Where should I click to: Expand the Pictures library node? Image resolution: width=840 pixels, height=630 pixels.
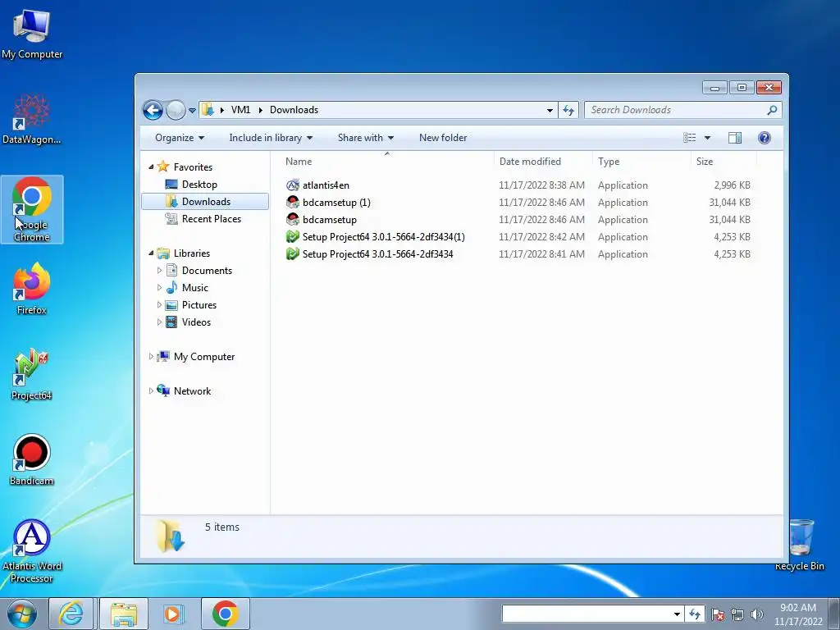pyautogui.click(x=159, y=305)
